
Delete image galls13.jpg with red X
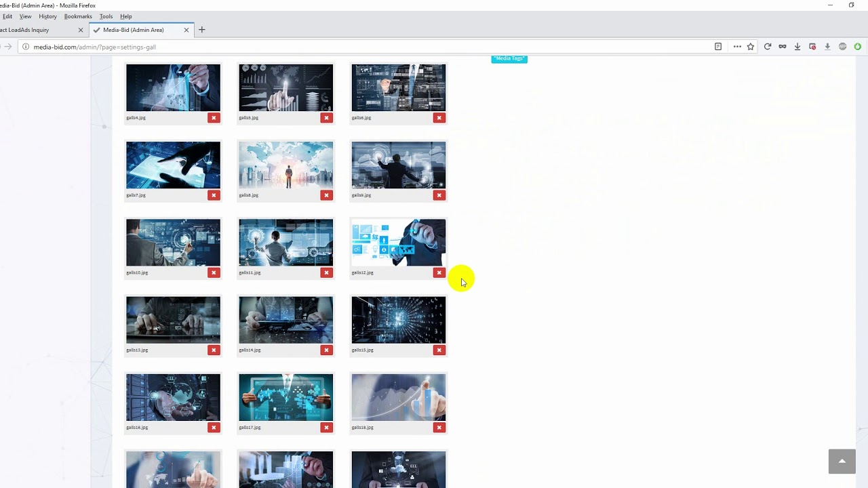click(x=214, y=350)
